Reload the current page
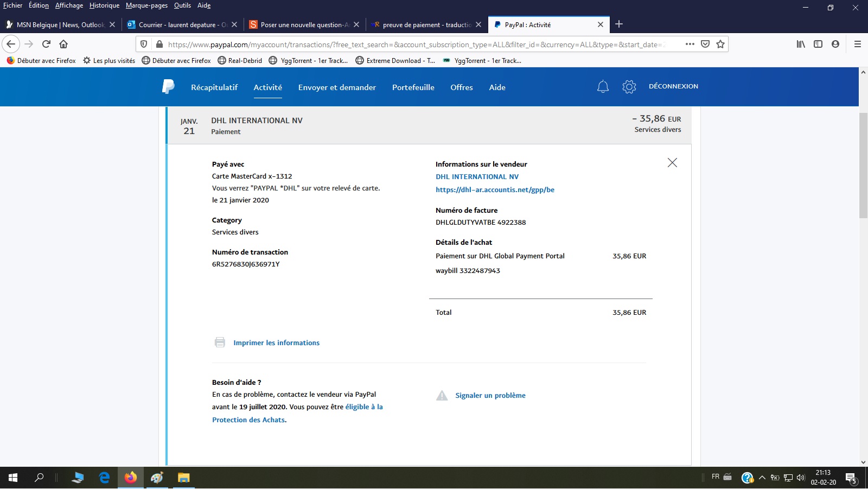 pyautogui.click(x=47, y=44)
